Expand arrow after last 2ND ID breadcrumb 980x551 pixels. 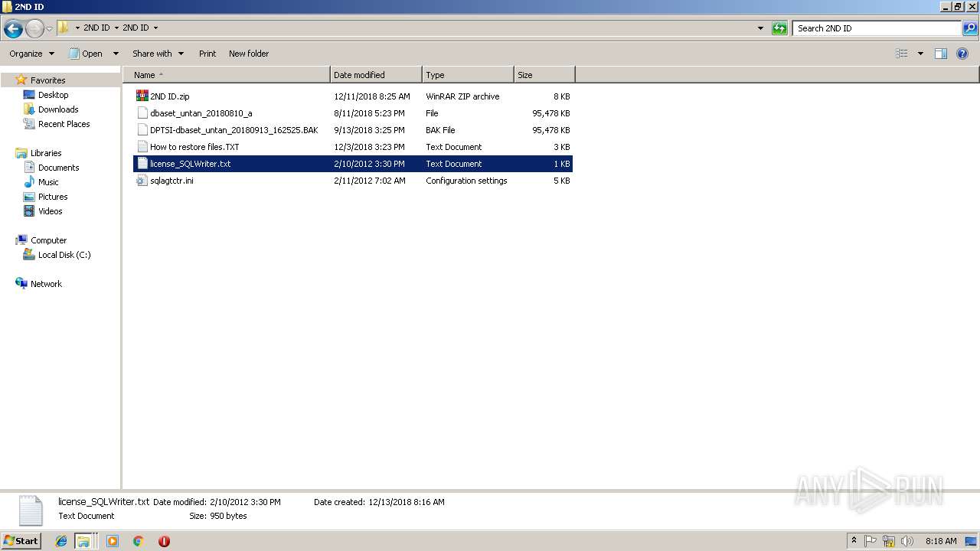point(155,28)
